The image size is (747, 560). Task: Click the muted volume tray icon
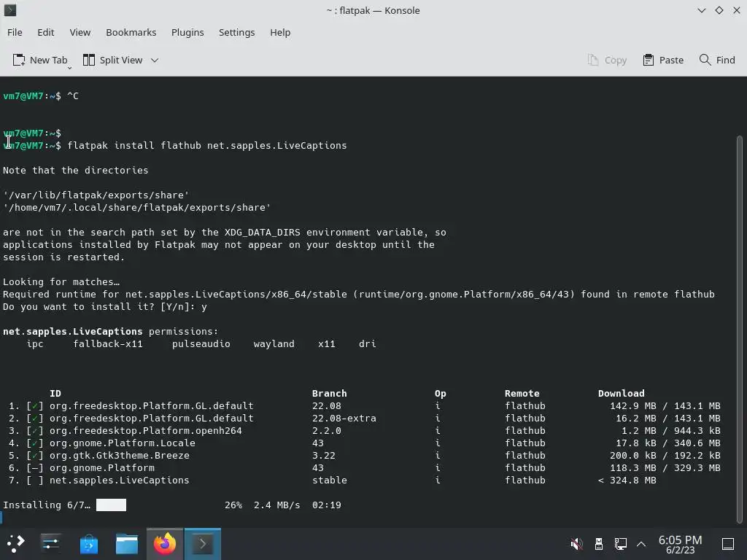[576, 543]
